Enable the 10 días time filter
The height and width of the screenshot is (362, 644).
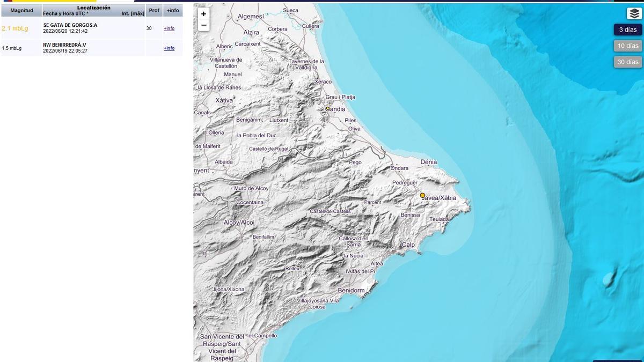pos(628,46)
